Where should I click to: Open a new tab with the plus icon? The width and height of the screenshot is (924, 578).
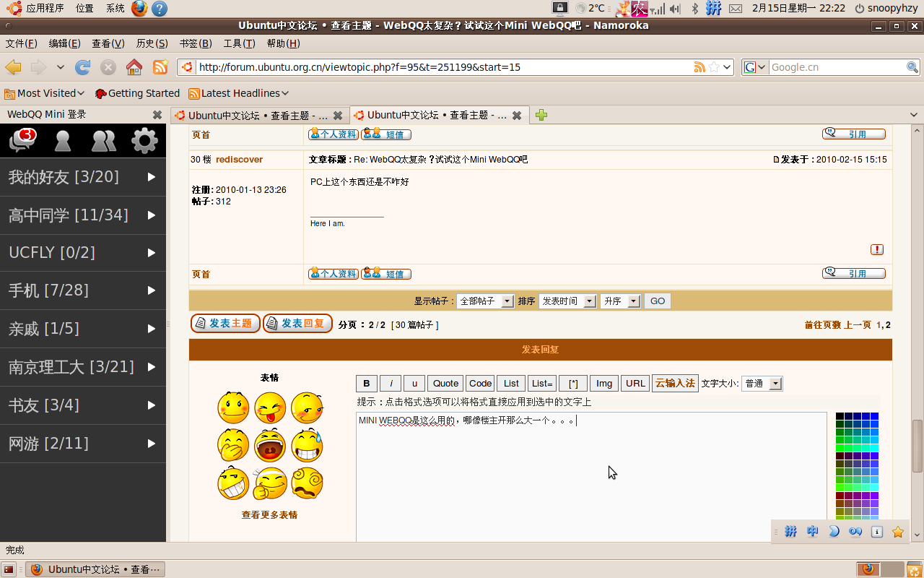tap(541, 115)
